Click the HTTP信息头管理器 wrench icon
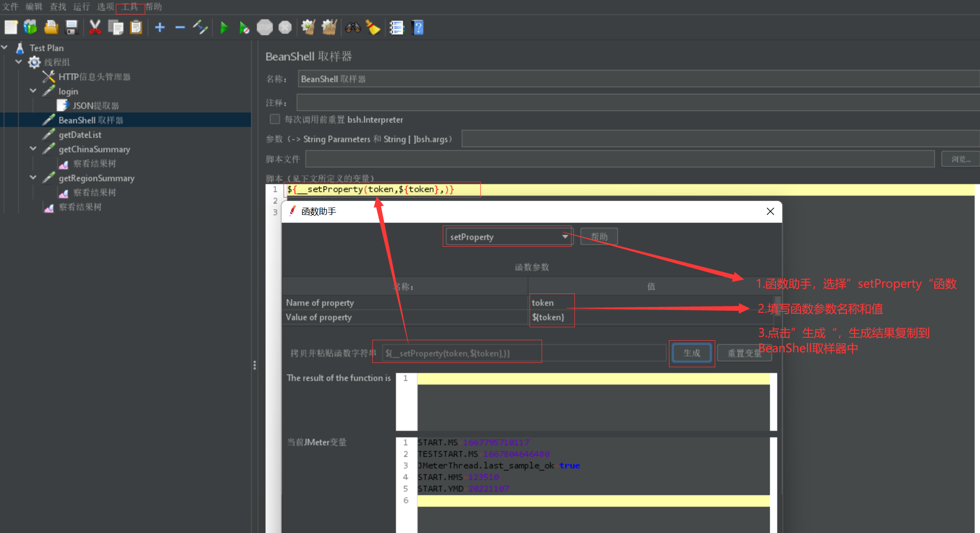Image resolution: width=980 pixels, height=533 pixels. (x=49, y=77)
